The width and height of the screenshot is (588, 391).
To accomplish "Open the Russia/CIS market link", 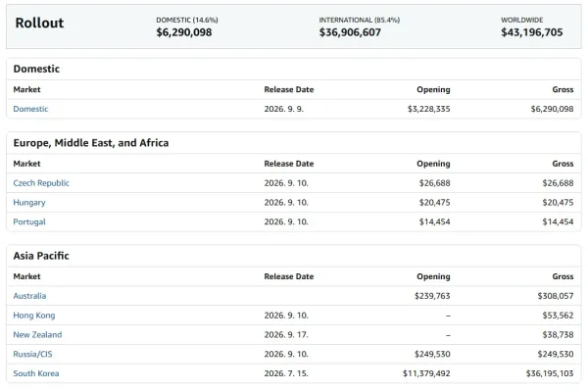I will coord(32,354).
